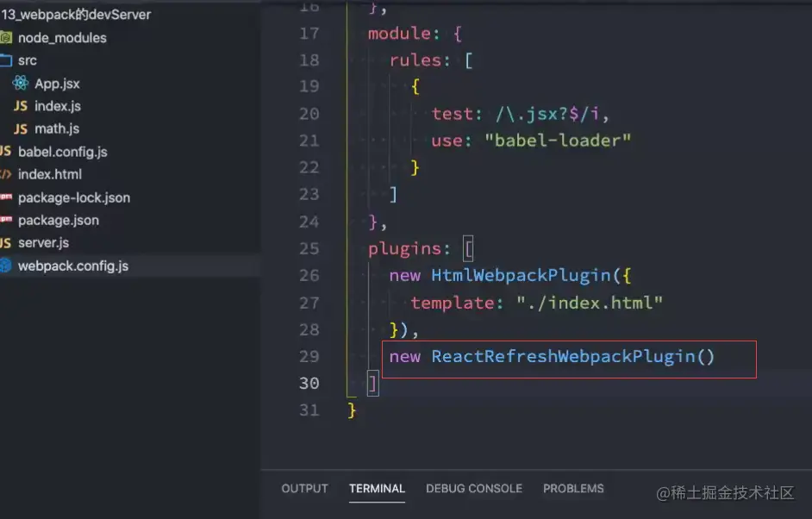Click the opening bracket after plugins

(468, 249)
